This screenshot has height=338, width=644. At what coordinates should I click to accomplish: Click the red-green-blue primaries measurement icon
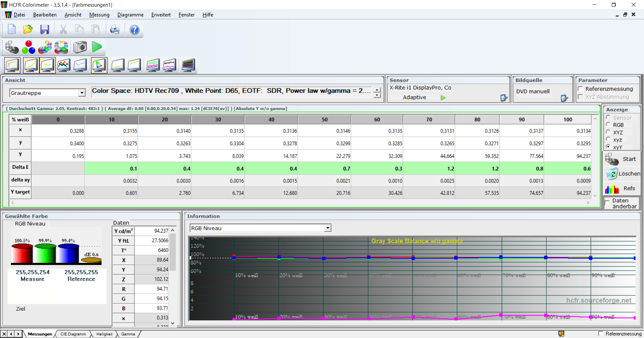29,47
